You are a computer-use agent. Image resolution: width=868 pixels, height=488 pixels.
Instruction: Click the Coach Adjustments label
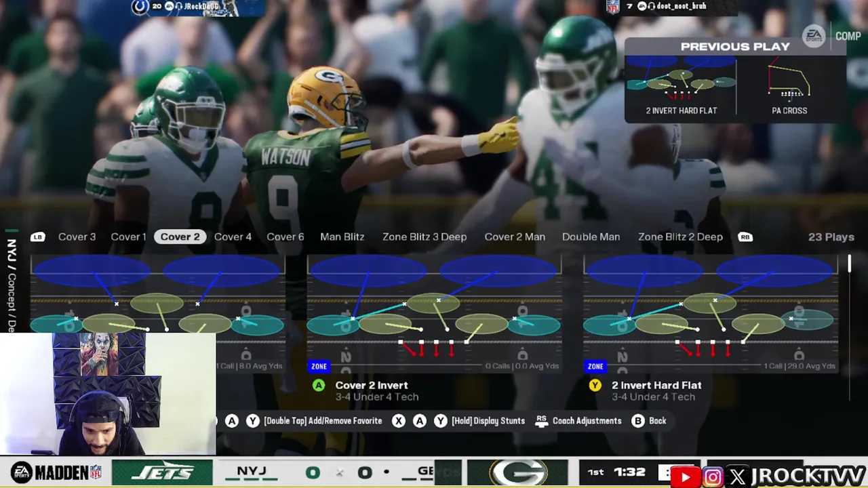(587, 421)
